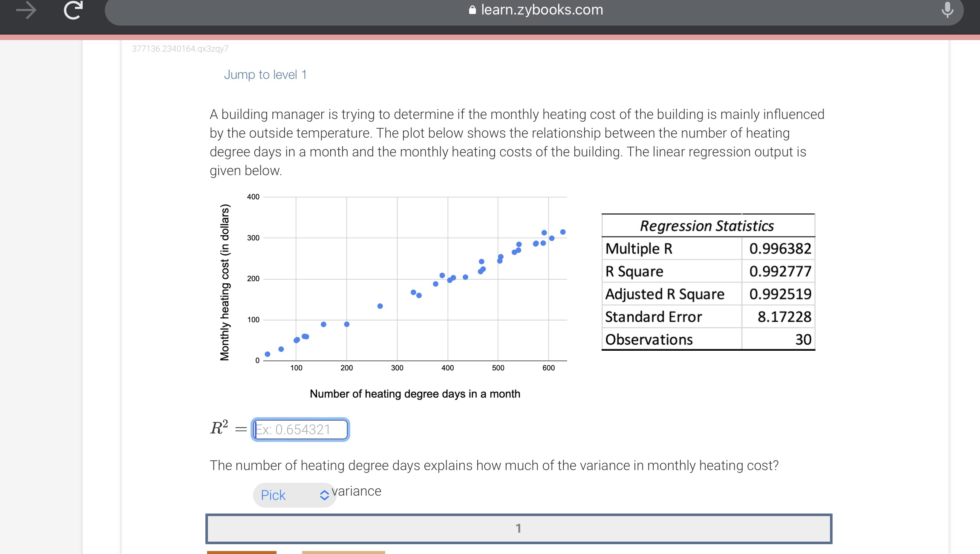Image resolution: width=980 pixels, height=554 pixels.
Task: Click the up-down chevron on Pick selector
Action: tap(324, 495)
